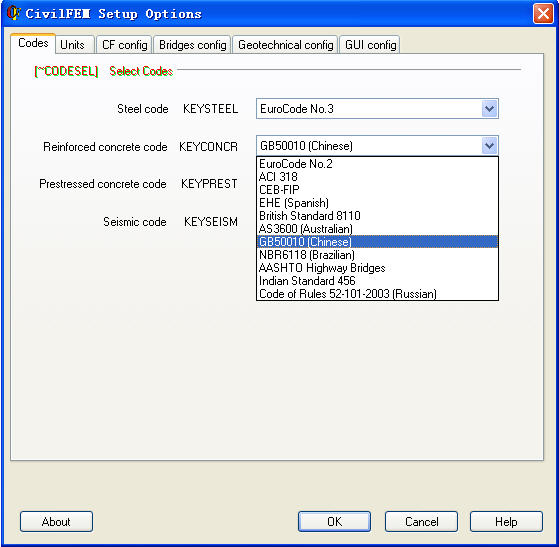Choose British Standard 8110
Viewport: 559px width, 547px height.
tap(377, 216)
